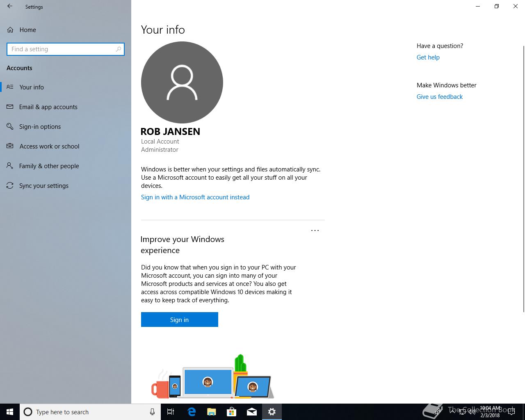The image size is (525, 420).
Task: Focus the Find a setting search box
Action: click(x=66, y=49)
